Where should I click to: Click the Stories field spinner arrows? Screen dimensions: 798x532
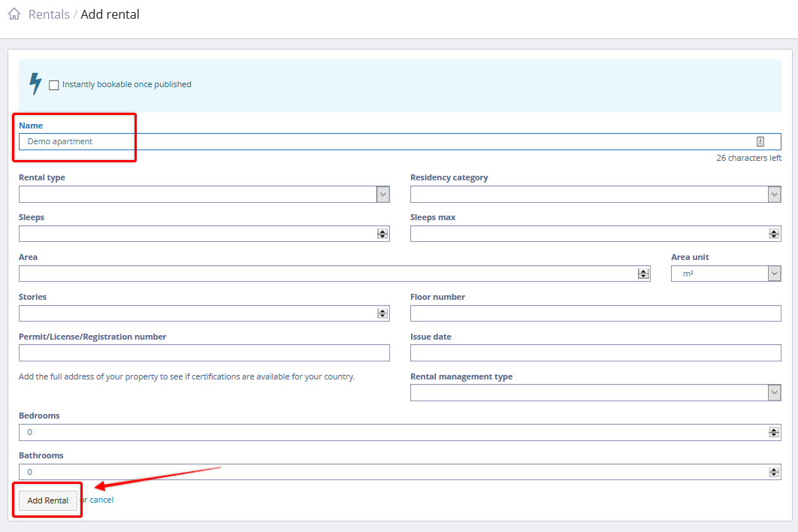click(x=382, y=313)
